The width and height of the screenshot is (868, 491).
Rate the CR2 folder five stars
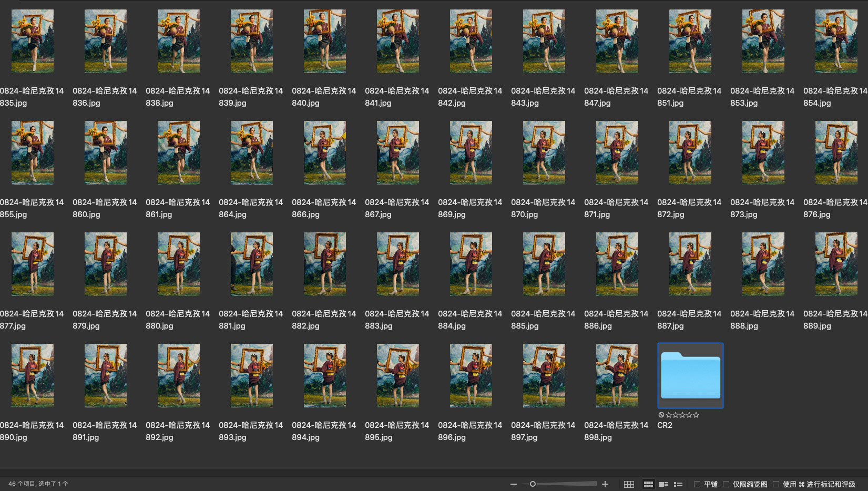coord(696,415)
